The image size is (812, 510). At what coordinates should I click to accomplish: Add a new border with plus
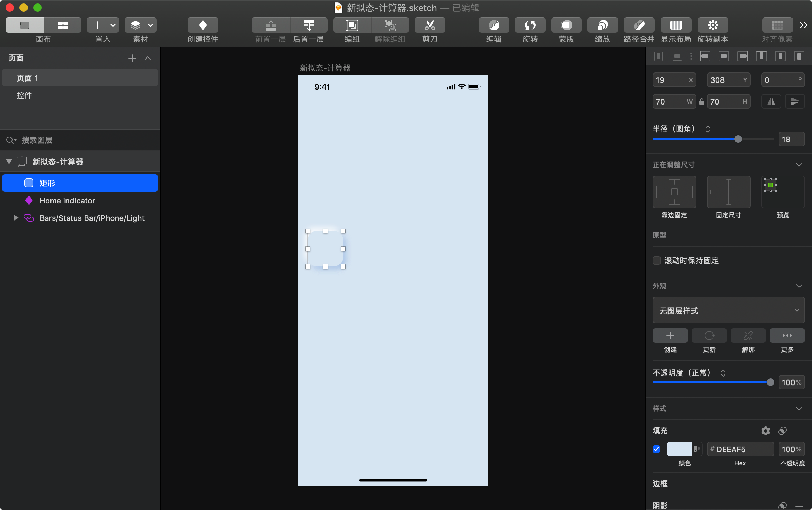tap(799, 484)
